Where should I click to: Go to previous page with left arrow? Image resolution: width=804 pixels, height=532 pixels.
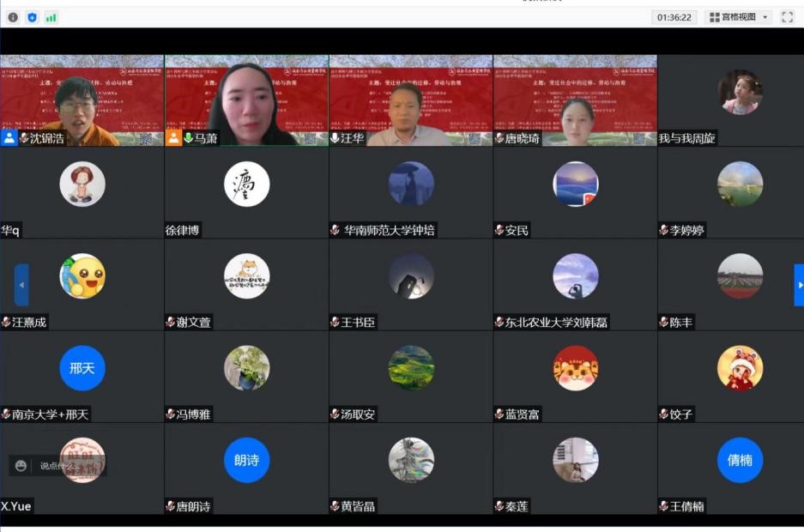pyautogui.click(x=21, y=285)
